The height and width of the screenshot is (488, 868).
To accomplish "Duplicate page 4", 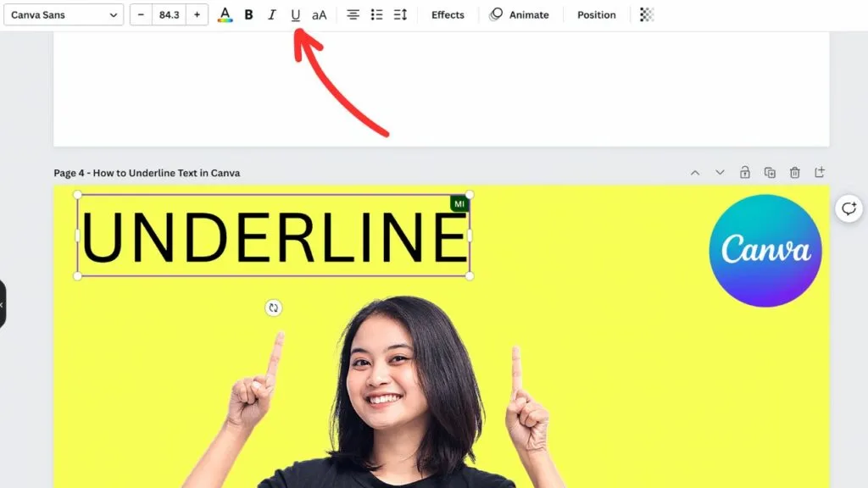I will 770,173.
